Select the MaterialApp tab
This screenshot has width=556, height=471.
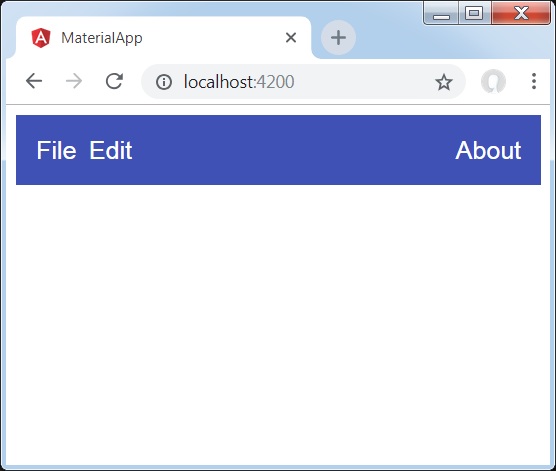163,38
